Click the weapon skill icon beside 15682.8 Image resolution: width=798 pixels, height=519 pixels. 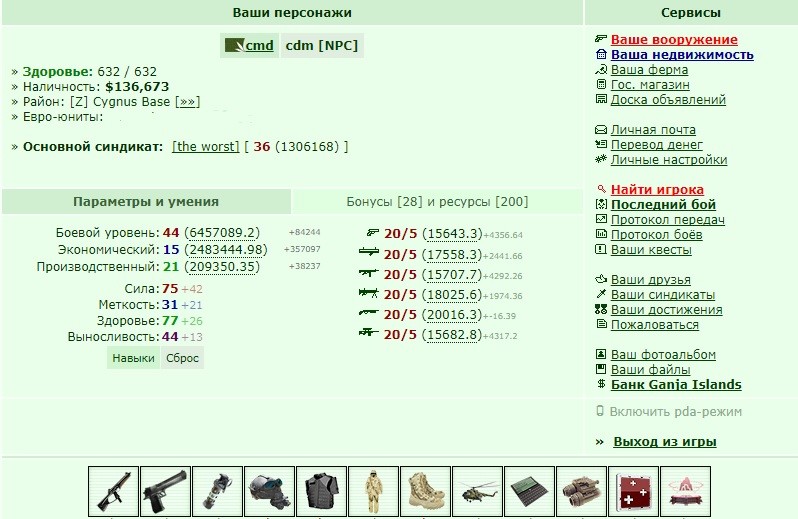(369, 332)
